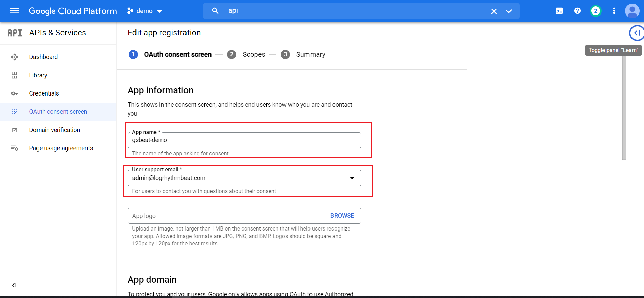
Task: Jump to the Scopes step
Action: (253, 55)
